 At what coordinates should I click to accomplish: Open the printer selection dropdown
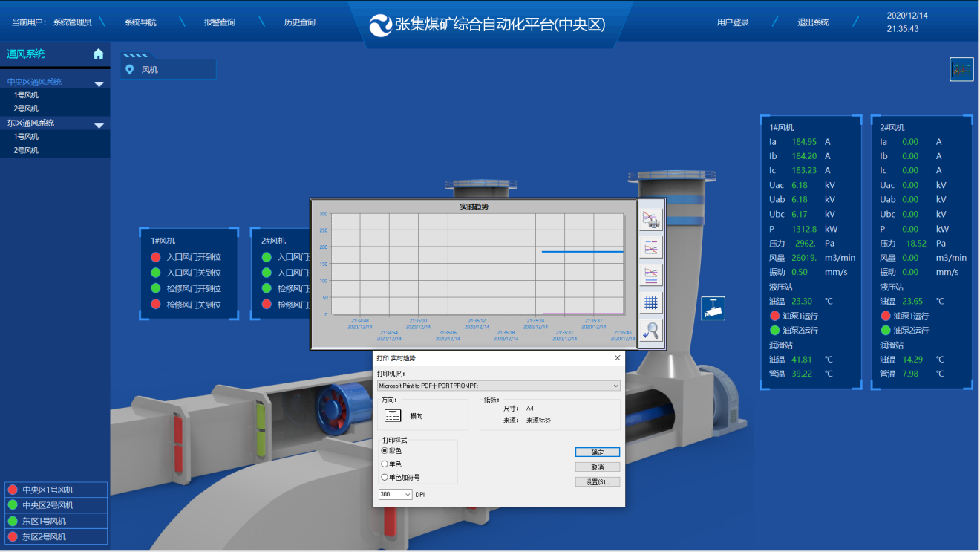pyautogui.click(x=615, y=386)
